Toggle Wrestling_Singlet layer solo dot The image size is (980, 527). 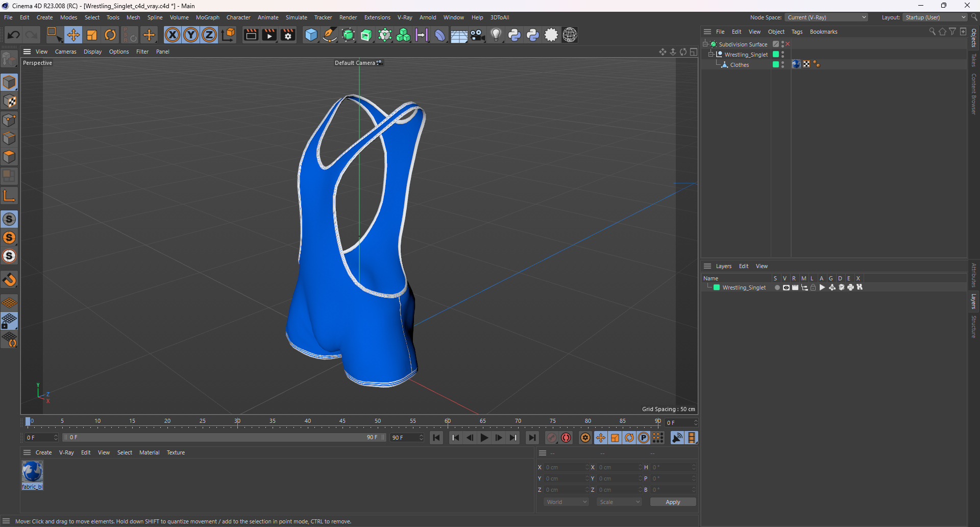coord(777,288)
